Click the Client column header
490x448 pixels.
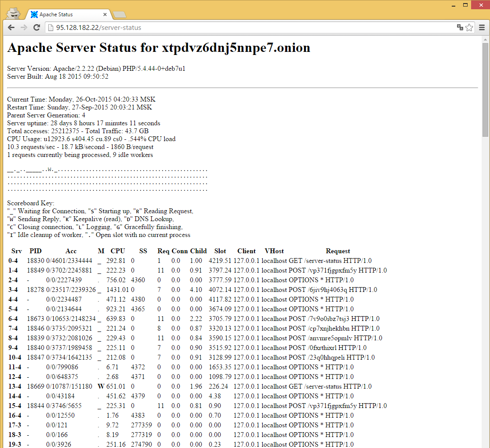point(246,251)
